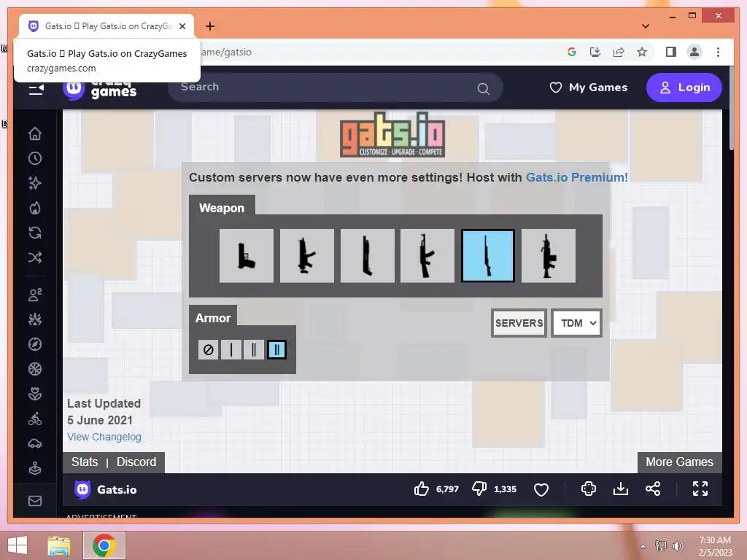Open the Contact envelope sidebar icon

tap(35, 501)
